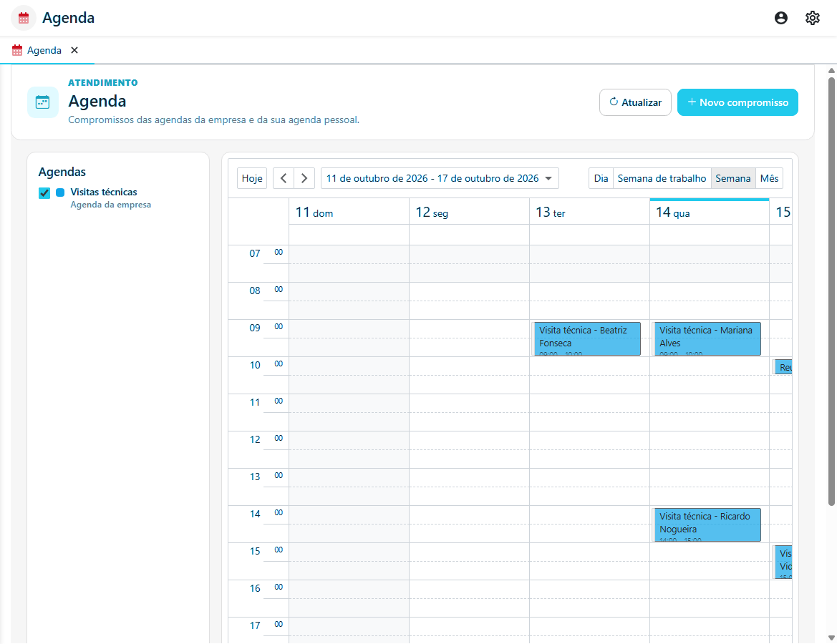
Task: Click the Visitas técnicas blue color swatch
Action: point(60,192)
